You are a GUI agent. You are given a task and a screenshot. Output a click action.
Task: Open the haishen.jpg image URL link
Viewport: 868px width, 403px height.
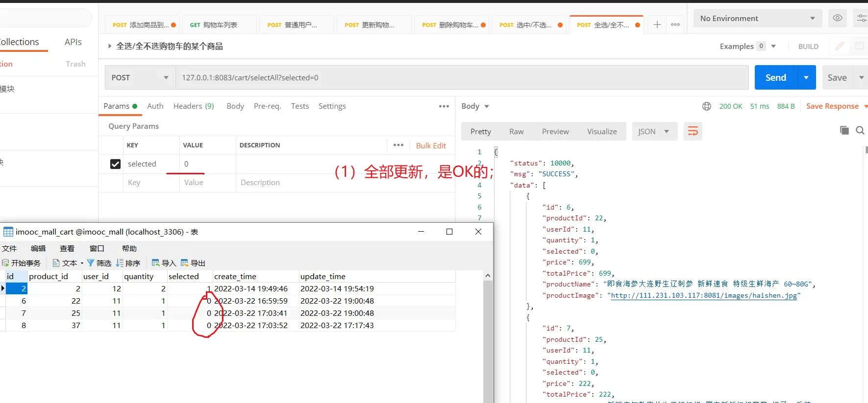[x=703, y=295]
